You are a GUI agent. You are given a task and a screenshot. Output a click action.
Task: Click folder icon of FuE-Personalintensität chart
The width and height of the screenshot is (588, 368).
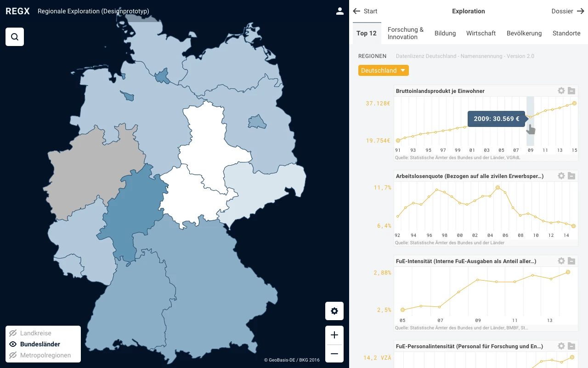(571, 346)
